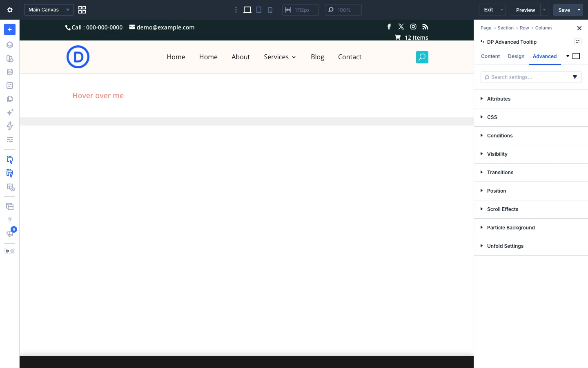Switch to the Design tab
This screenshot has height=368, width=588.
516,56
